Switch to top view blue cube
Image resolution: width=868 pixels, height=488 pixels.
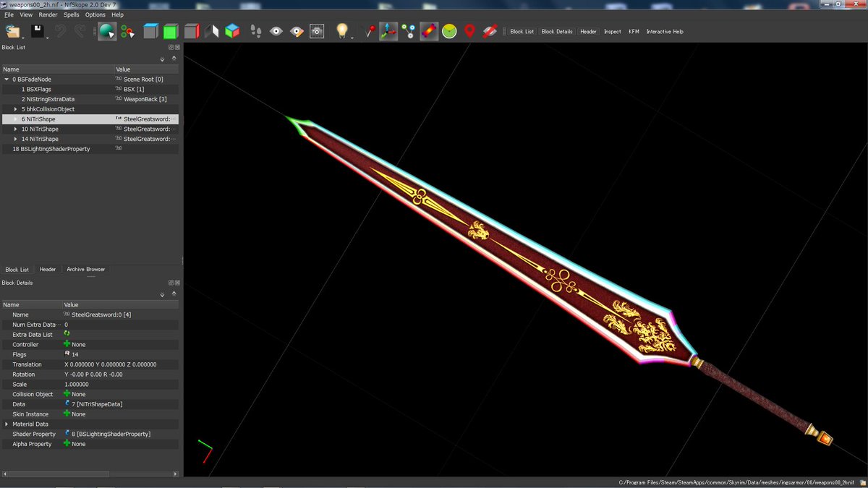(x=150, y=31)
